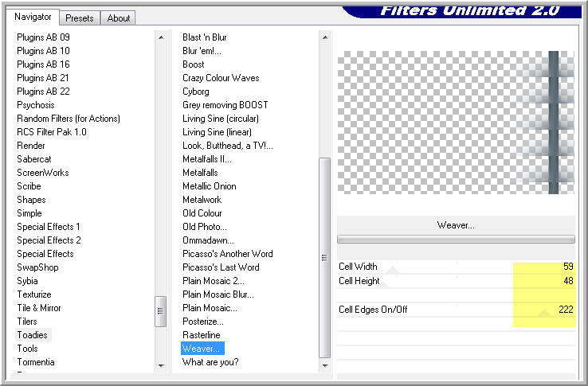Screen dimensions: 588x386
Task: Choose Look, Butthead, a TV!... filter
Action: 228,146
